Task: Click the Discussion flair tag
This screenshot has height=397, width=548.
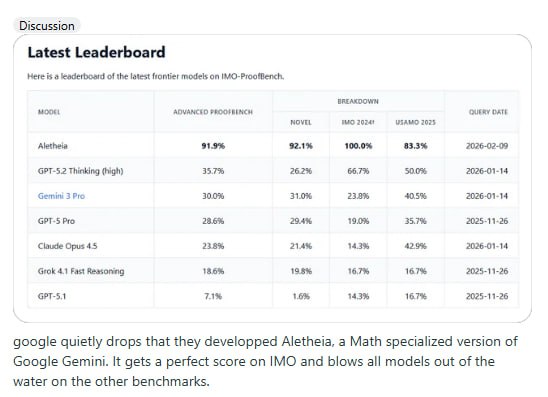Action: 46,26
